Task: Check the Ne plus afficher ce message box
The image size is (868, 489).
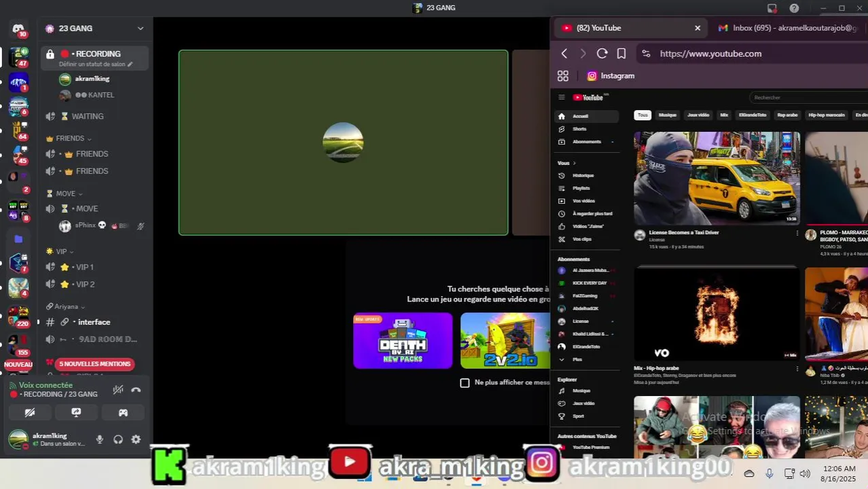Action: pyautogui.click(x=465, y=383)
